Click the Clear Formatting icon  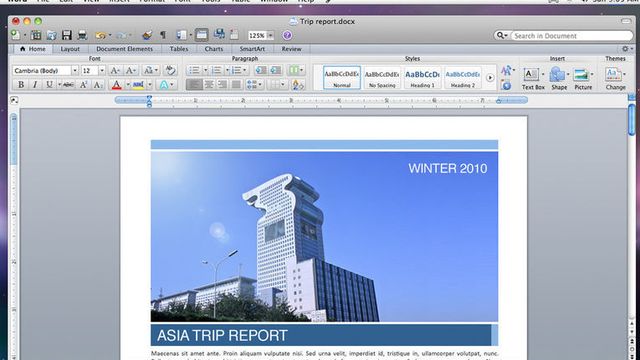pos(170,70)
